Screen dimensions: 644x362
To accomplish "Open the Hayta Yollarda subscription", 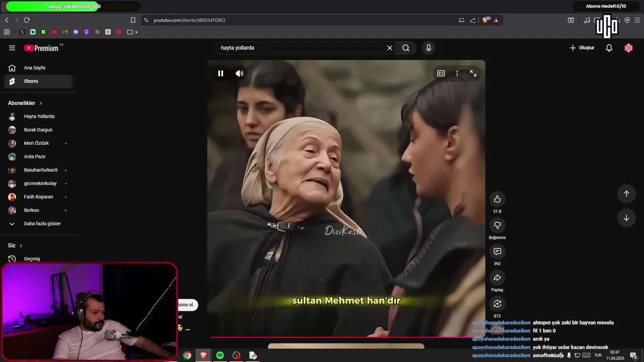I will coord(38,116).
